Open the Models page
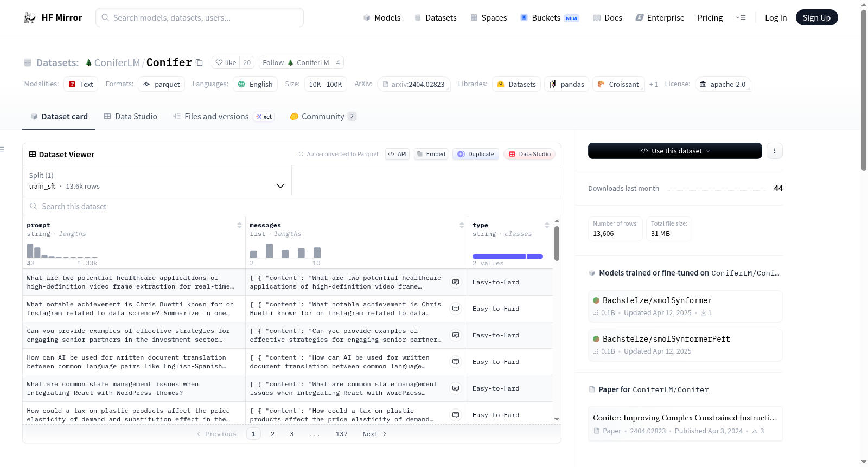This screenshot has width=868, height=467. click(x=382, y=18)
